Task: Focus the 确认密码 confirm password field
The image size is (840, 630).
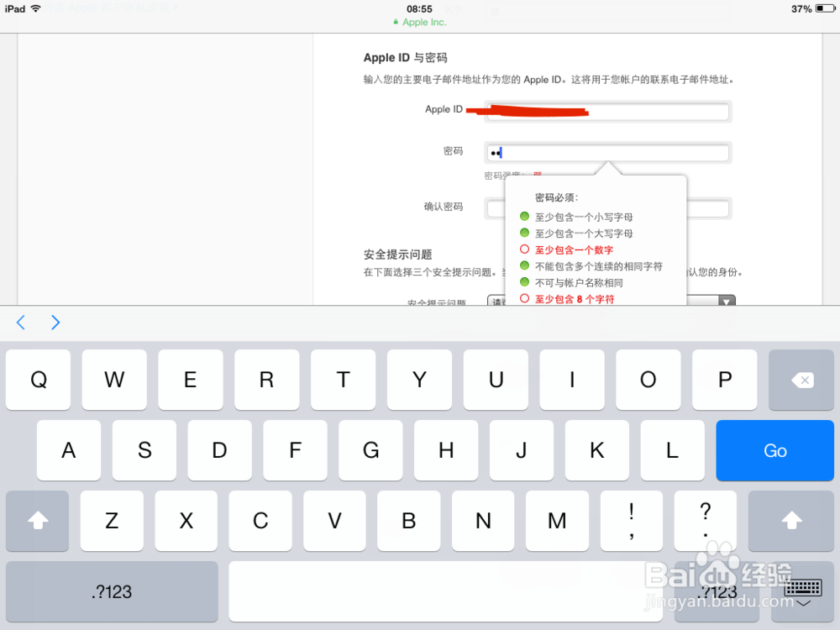Action: coord(607,208)
